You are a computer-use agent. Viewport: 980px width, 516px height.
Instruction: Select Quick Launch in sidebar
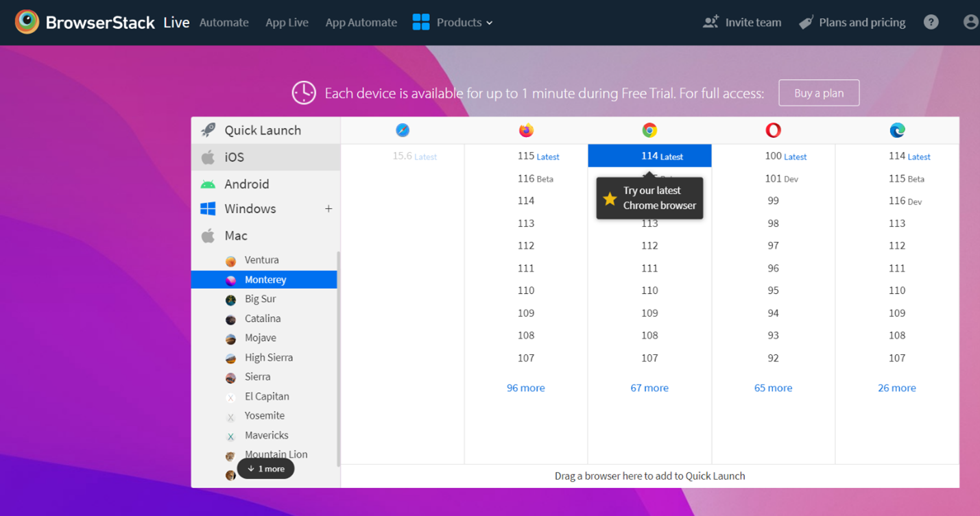265,130
